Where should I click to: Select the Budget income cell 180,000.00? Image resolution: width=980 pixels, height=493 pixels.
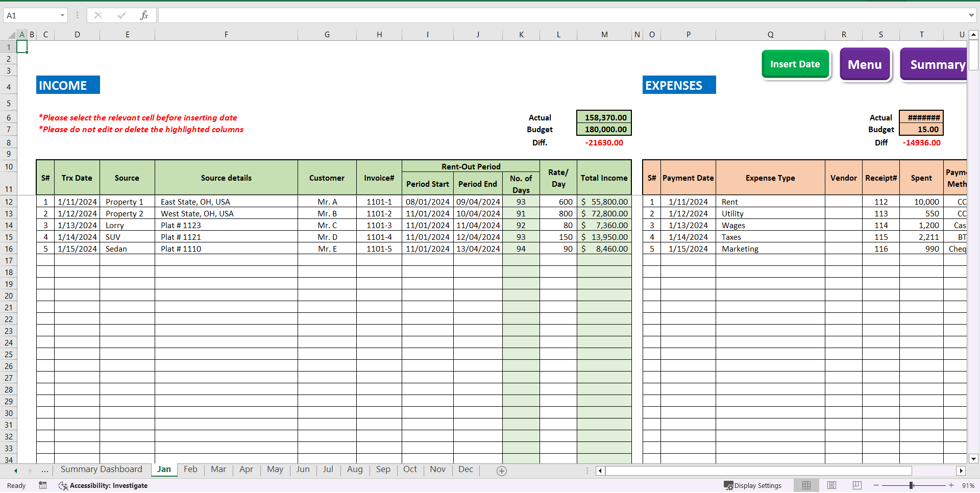(604, 129)
